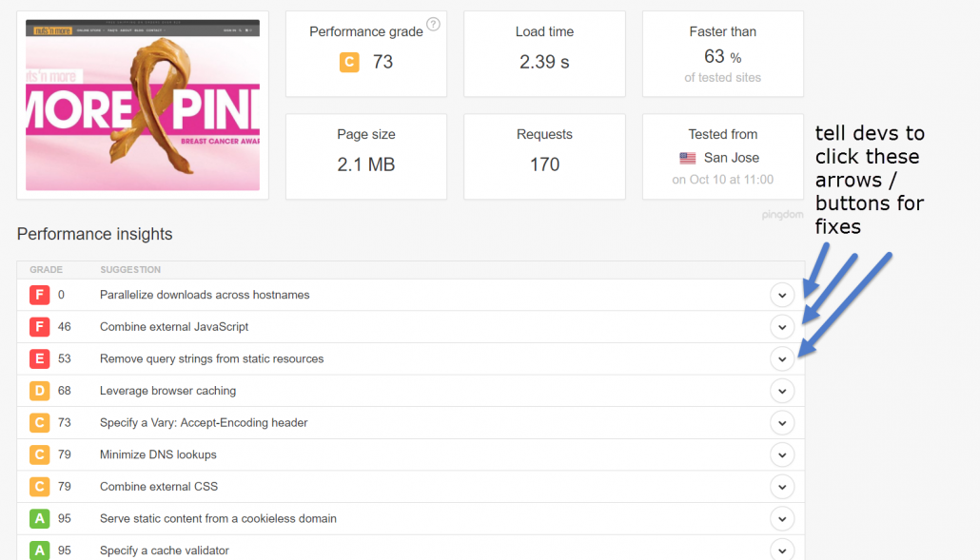The height and width of the screenshot is (560, 980).
Task: Select 'Serve static content from a cookieless domain'
Action: (x=218, y=518)
